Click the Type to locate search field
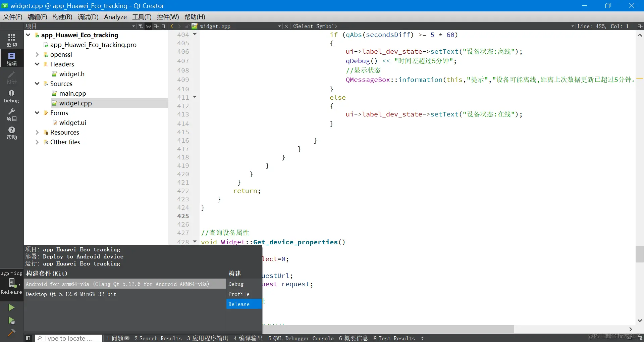This screenshot has height=342, width=644. coord(69,338)
